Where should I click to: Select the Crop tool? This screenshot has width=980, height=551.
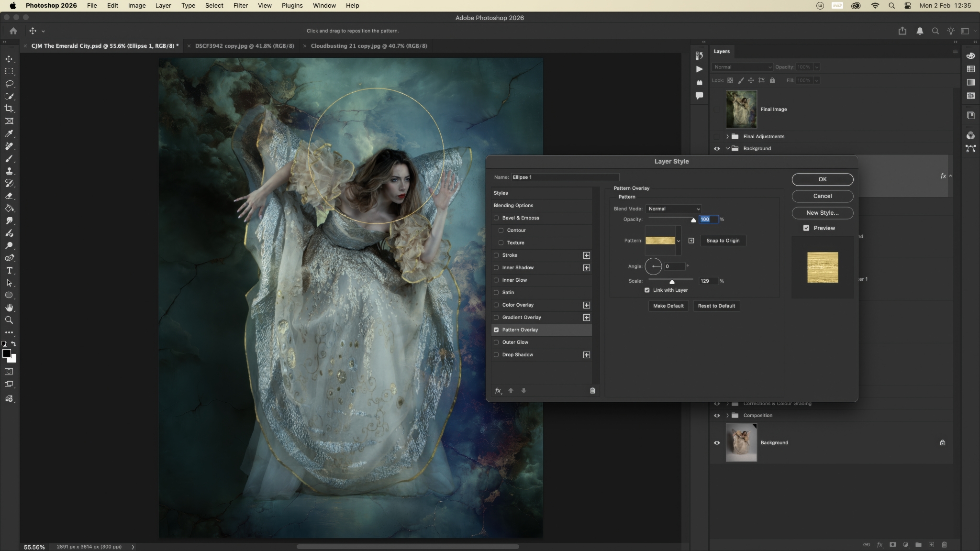[x=9, y=109]
